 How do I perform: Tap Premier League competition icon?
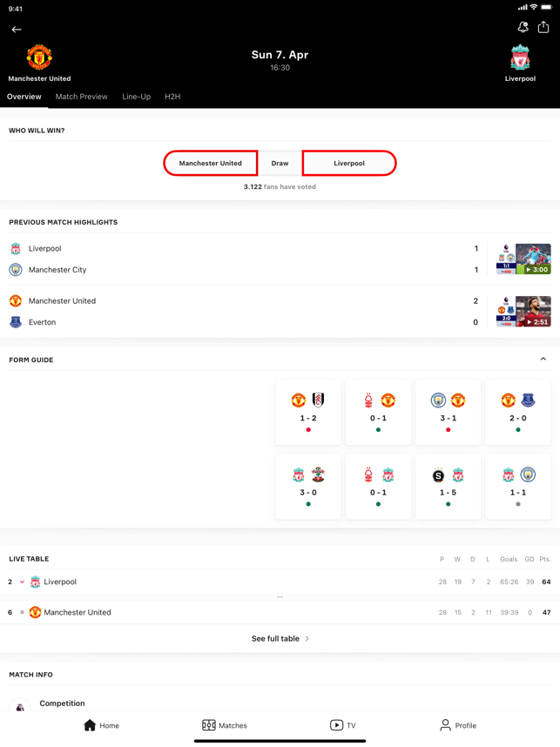click(x=20, y=706)
